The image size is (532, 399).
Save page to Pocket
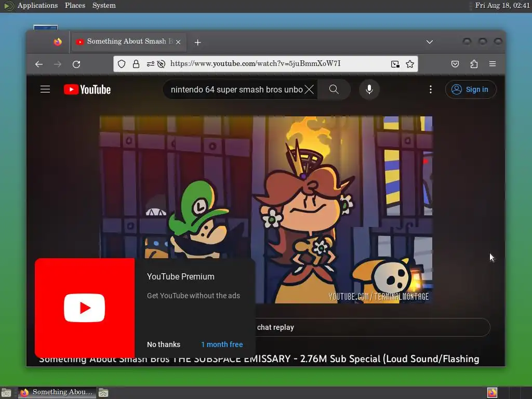455,64
